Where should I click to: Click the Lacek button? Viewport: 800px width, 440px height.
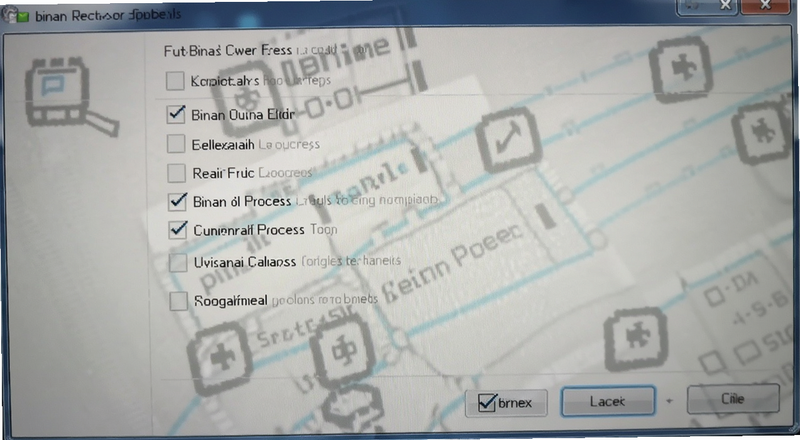608,401
